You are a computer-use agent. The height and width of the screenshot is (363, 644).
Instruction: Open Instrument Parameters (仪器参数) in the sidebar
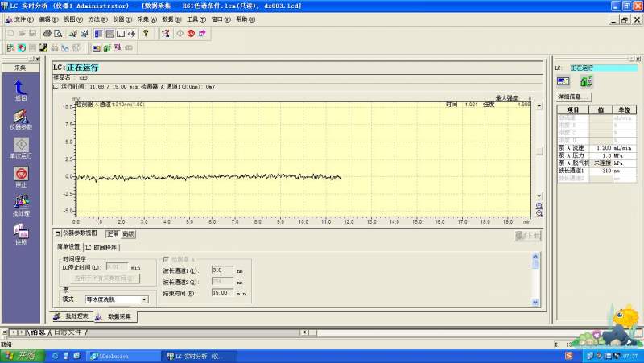(x=21, y=116)
